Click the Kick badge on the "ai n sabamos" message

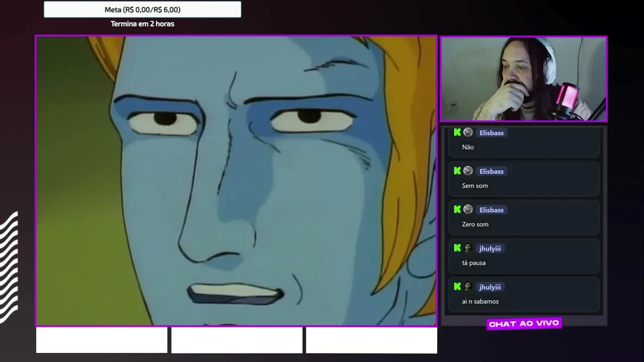[457, 287]
